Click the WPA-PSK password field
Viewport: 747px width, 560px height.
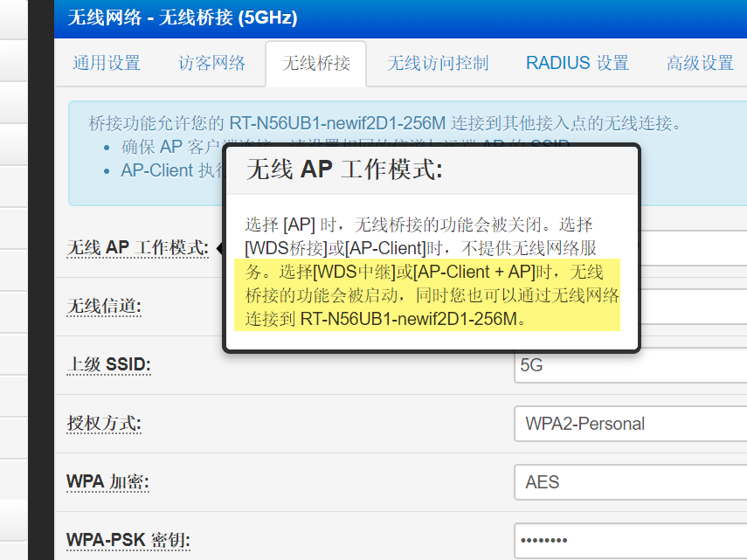tap(631, 540)
